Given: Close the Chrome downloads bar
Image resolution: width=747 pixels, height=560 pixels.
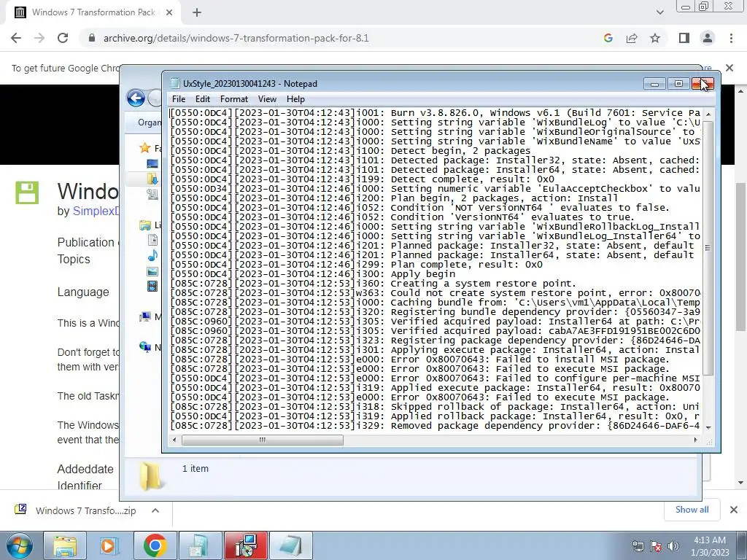Looking at the screenshot, I should pos(734,510).
